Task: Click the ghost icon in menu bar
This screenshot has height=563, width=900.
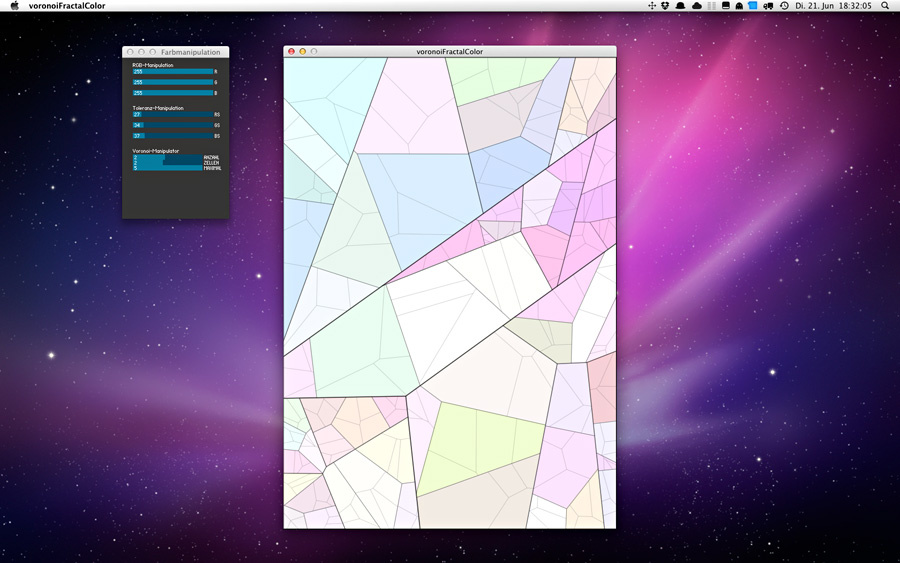Action: click(x=739, y=6)
